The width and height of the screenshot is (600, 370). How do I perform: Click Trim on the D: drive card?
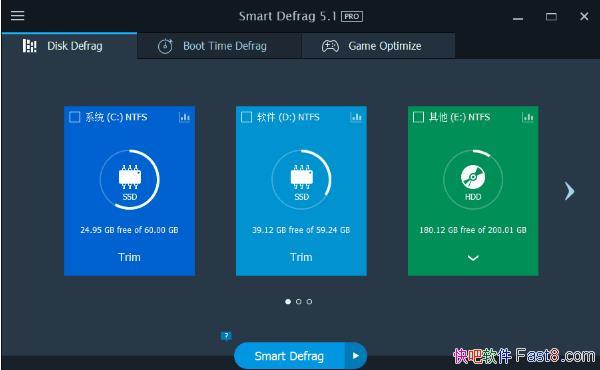pyautogui.click(x=301, y=257)
